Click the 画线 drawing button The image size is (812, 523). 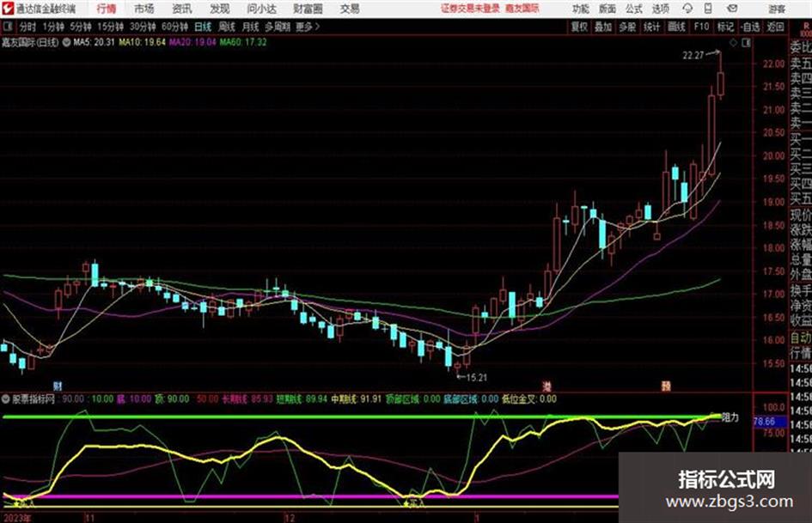(676, 27)
